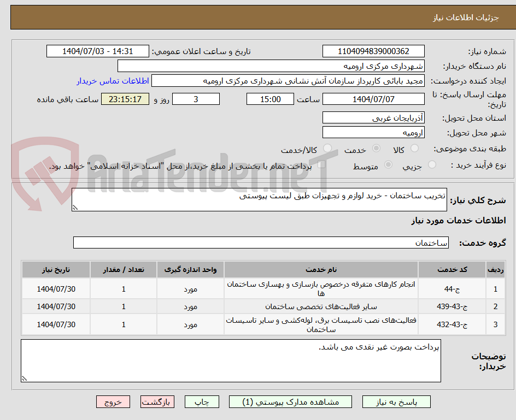The image size is (516, 420).
Task: Click the resize arrow icon in the شرح کلی نیاز box
Action: (75, 208)
